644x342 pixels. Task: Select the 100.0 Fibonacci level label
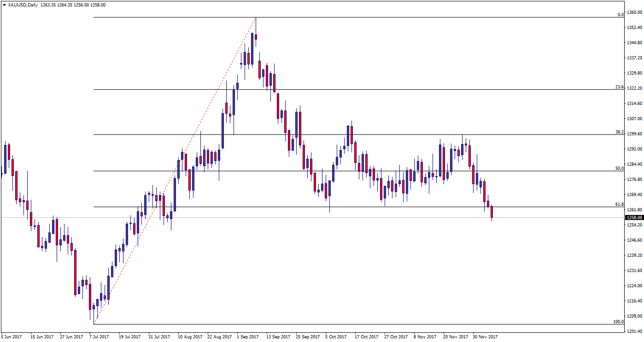pos(618,321)
